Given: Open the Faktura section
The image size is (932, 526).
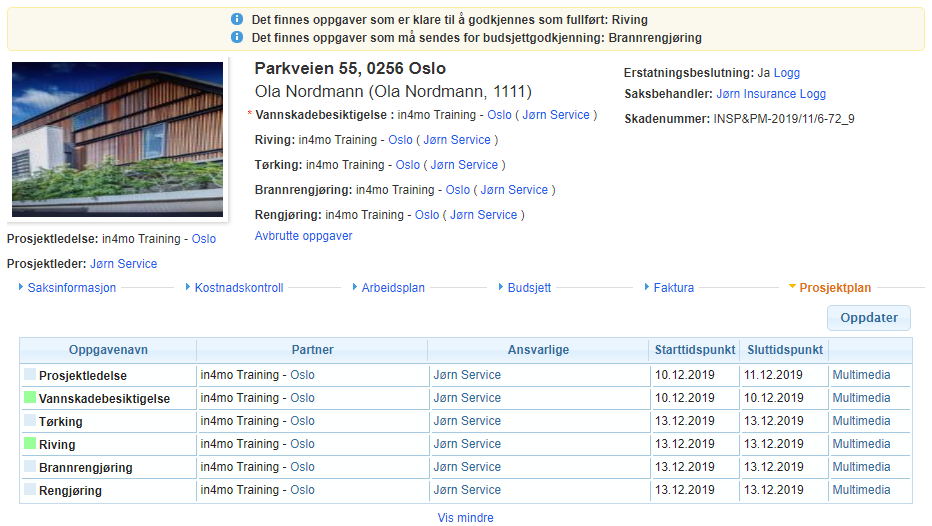Looking at the screenshot, I should (x=673, y=288).
